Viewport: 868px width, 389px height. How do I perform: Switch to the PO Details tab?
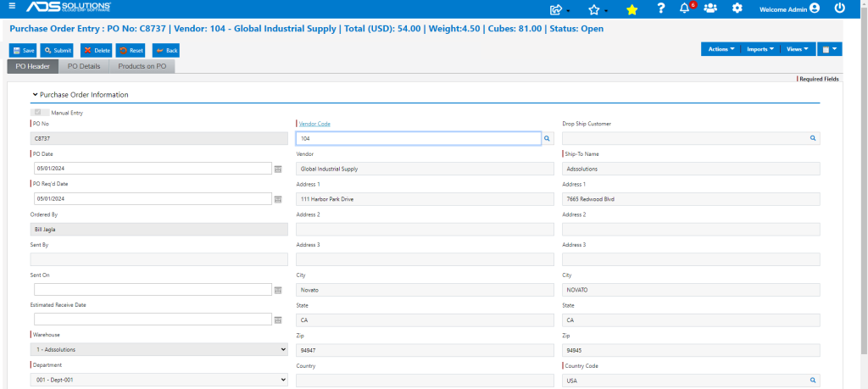[84, 66]
